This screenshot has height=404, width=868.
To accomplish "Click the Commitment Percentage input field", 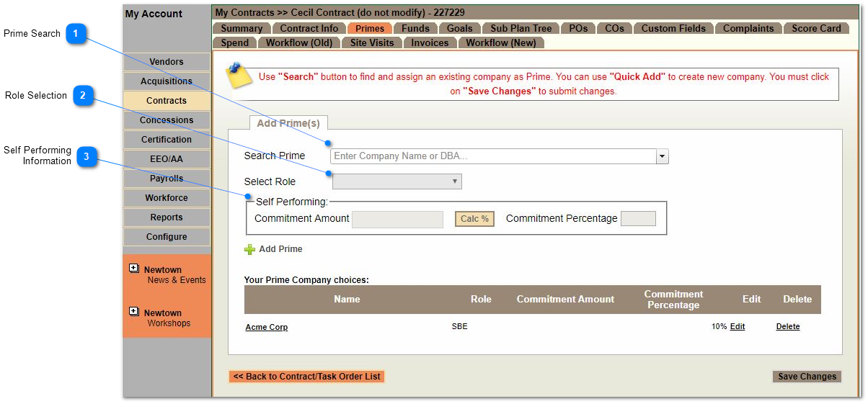I will [x=638, y=219].
